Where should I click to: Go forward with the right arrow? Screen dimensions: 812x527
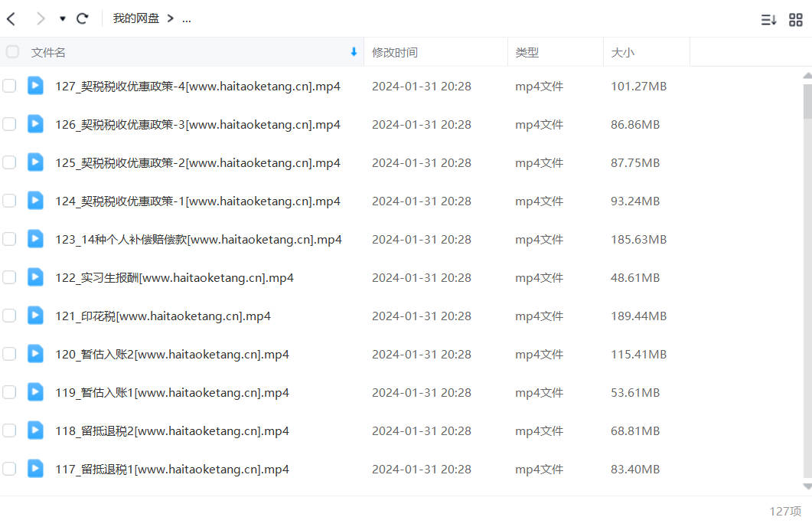pos(41,19)
